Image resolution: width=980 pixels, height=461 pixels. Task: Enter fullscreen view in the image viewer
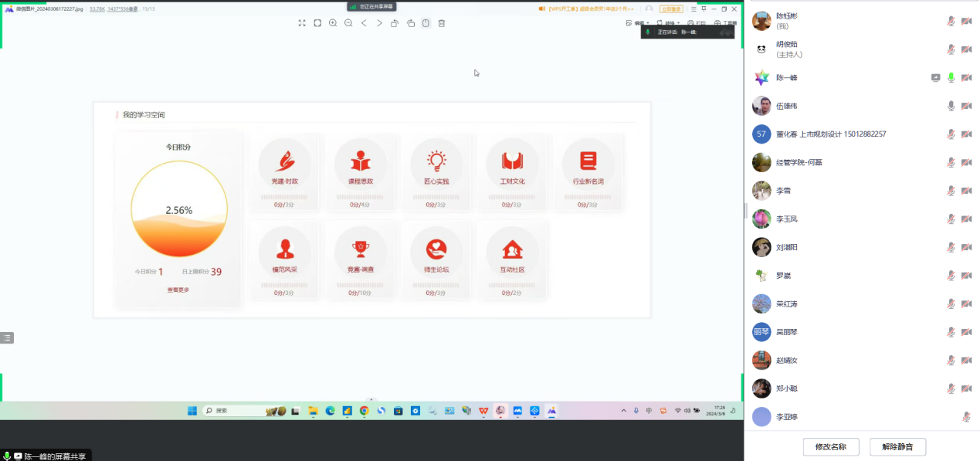pyautogui.click(x=302, y=23)
